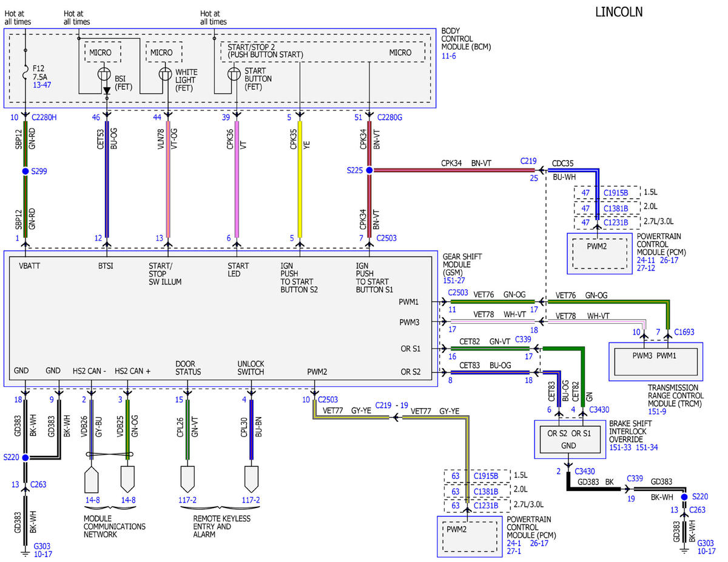This screenshot has height=562, width=728.
Task: Follow the 27-1 PCM reference link
Action: (x=515, y=552)
